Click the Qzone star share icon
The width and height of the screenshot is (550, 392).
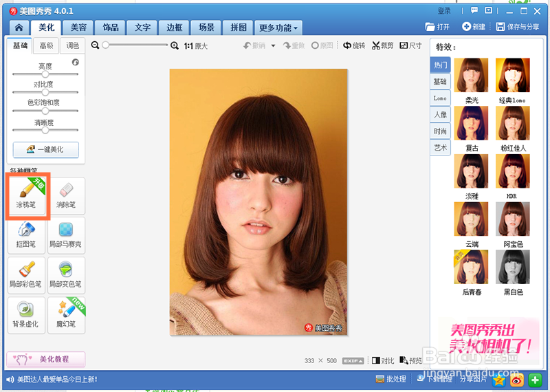pos(499,380)
